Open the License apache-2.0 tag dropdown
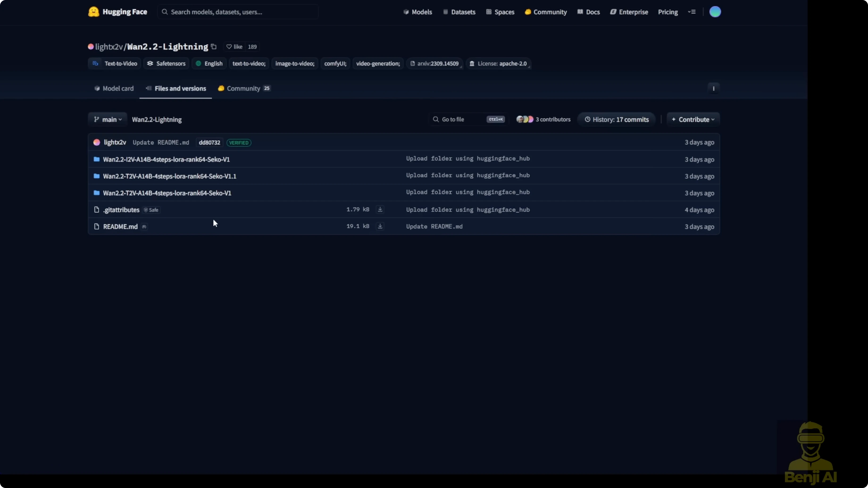The height and width of the screenshot is (488, 868). [x=498, y=64]
